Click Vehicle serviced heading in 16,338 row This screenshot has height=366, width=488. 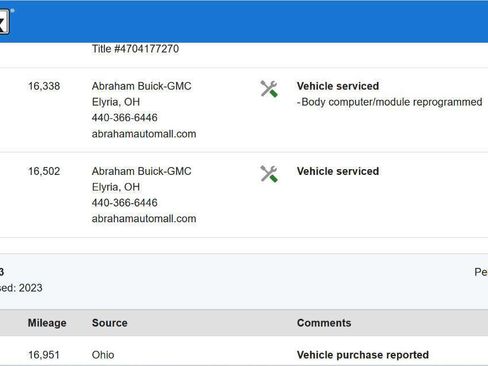point(338,86)
